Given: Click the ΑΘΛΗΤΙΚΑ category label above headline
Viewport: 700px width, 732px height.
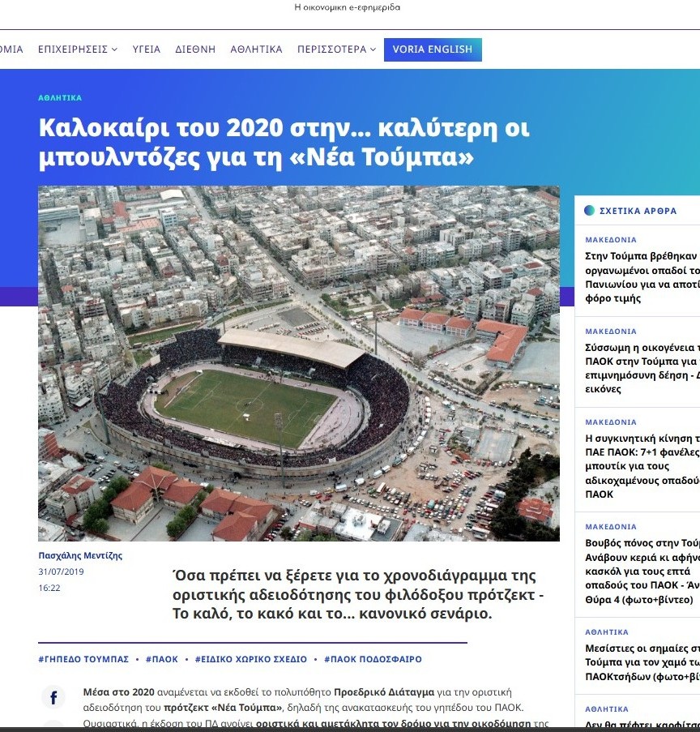Looking at the screenshot, I should 60,97.
